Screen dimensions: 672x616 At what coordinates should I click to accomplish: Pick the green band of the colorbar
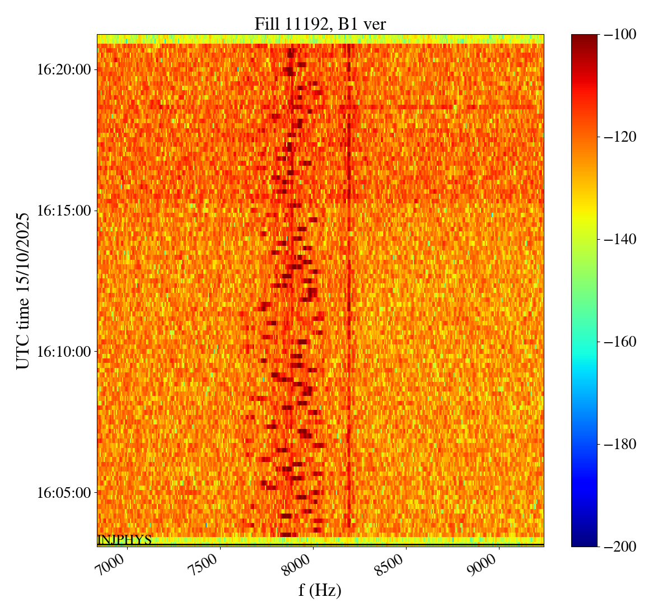(x=584, y=280)
